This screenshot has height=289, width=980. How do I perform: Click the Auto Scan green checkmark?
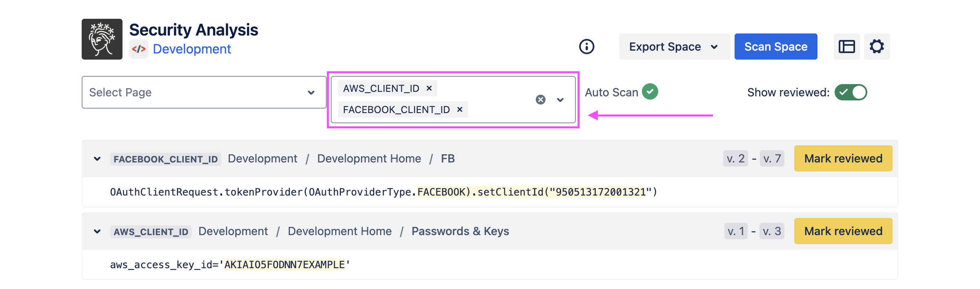click(650, 91)
